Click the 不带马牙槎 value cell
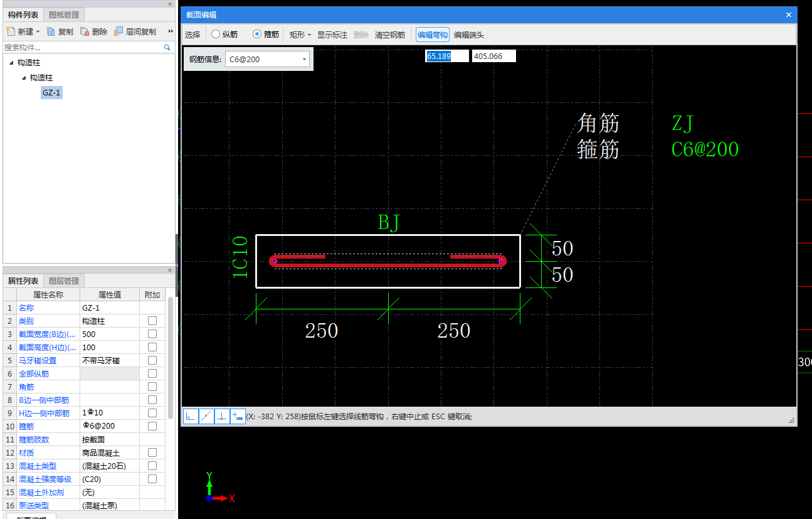The height and width of the screenshot is (519, 812). tap(110, 360)
